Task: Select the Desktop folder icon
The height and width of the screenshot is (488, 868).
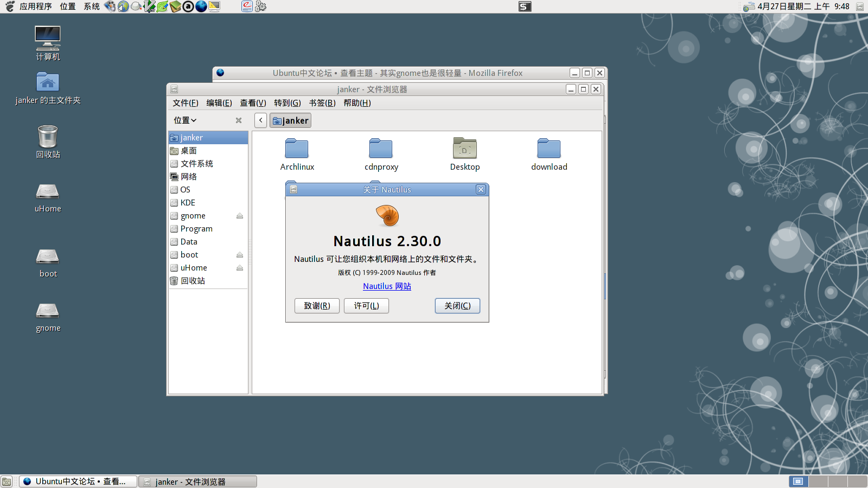Action: [465, 155]
